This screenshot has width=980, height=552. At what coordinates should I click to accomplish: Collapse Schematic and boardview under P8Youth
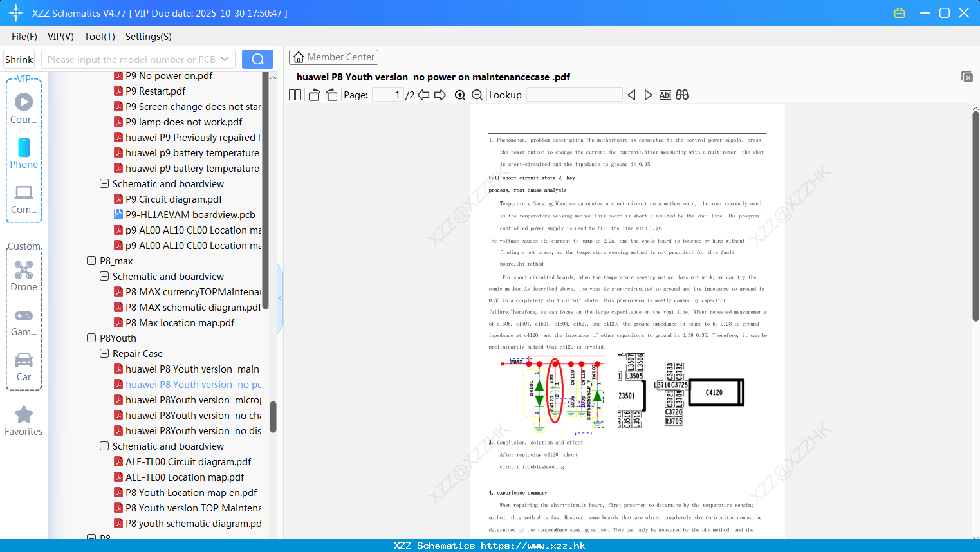tap(104, 446)
